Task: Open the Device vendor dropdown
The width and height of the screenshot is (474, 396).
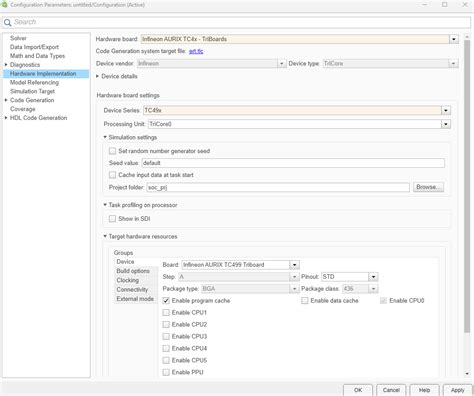Action: pos(282,63)
